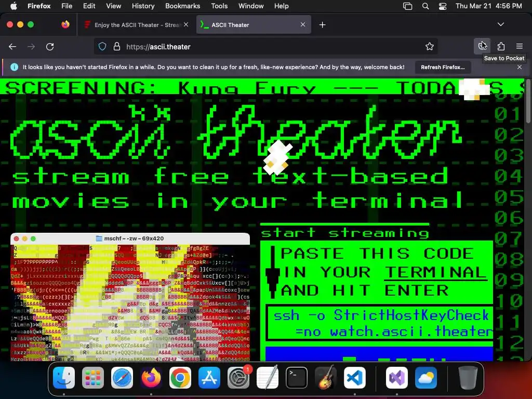Click the start streaming heading

[x=345, y=233]
